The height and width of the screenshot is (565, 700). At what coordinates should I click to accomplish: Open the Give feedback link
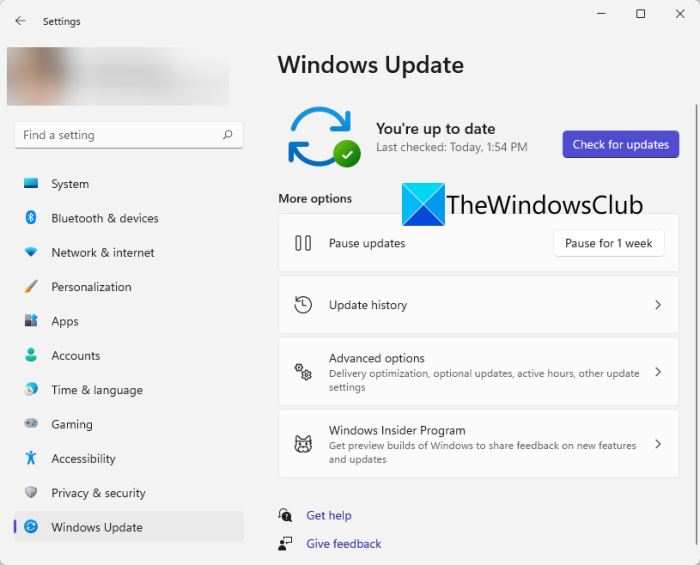tap(343, 544)
